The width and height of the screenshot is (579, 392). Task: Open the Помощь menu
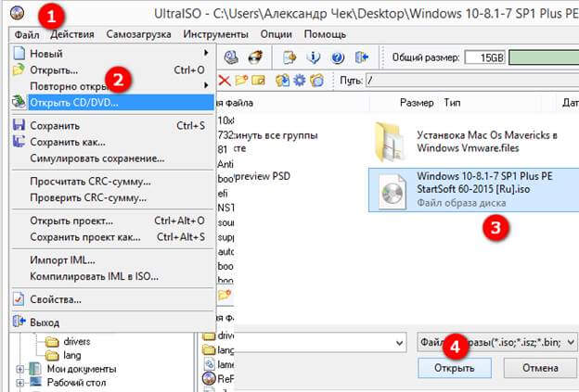[325, 34]
